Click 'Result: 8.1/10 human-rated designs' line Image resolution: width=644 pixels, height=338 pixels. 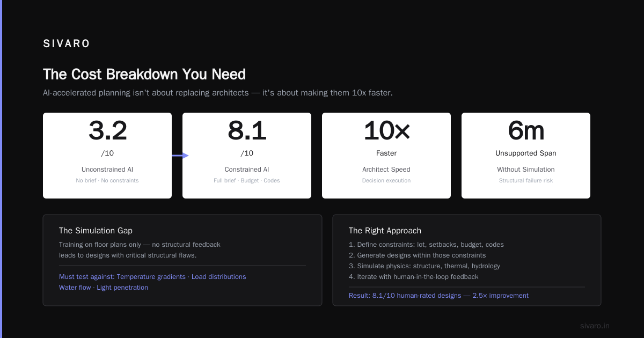click(438, 296)
